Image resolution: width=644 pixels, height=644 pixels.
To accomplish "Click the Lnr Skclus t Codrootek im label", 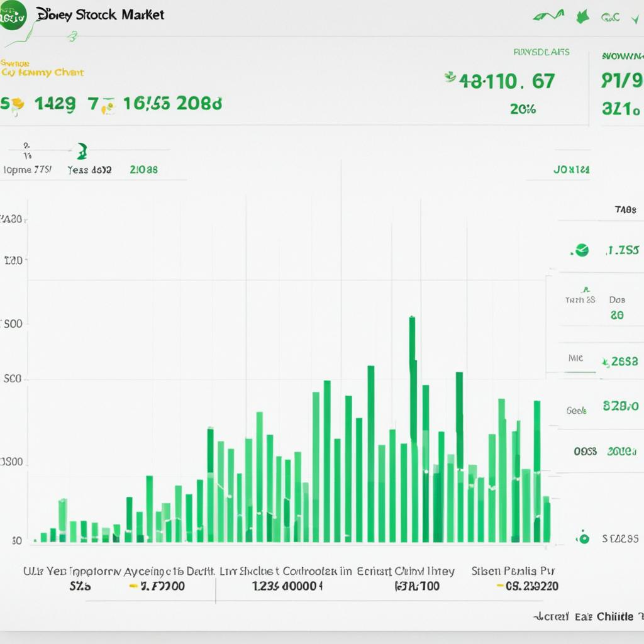I will 286,571.
